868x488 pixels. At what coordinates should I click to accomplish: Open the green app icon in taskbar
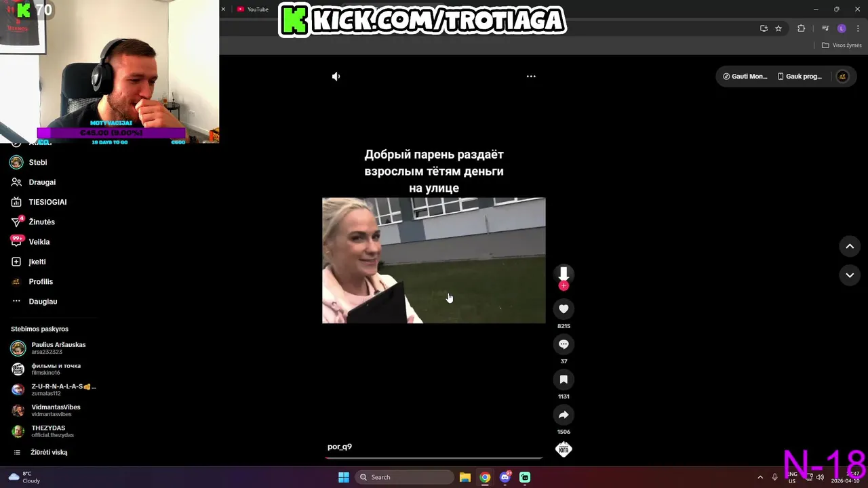525,477
